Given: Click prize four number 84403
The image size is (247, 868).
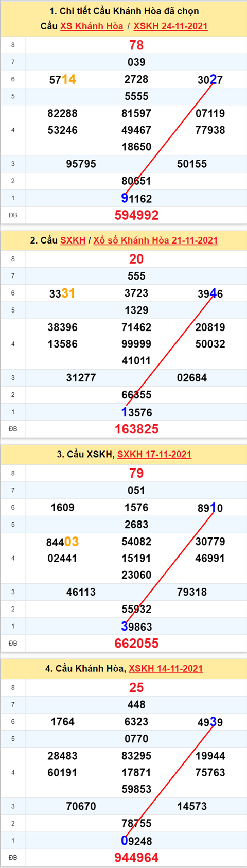Looking at the screenshot, I should point(62,542).
